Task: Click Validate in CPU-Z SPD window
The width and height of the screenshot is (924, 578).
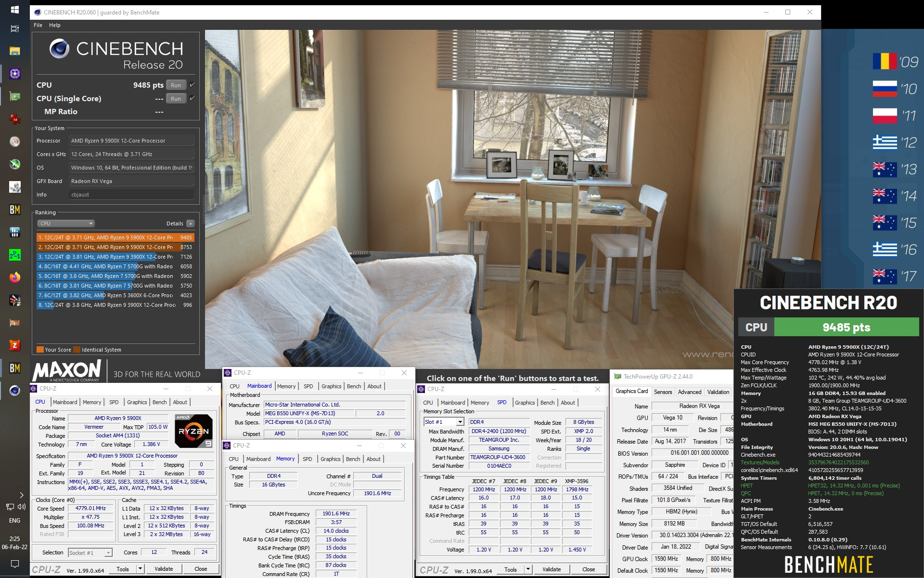Action: coord(552,569)
